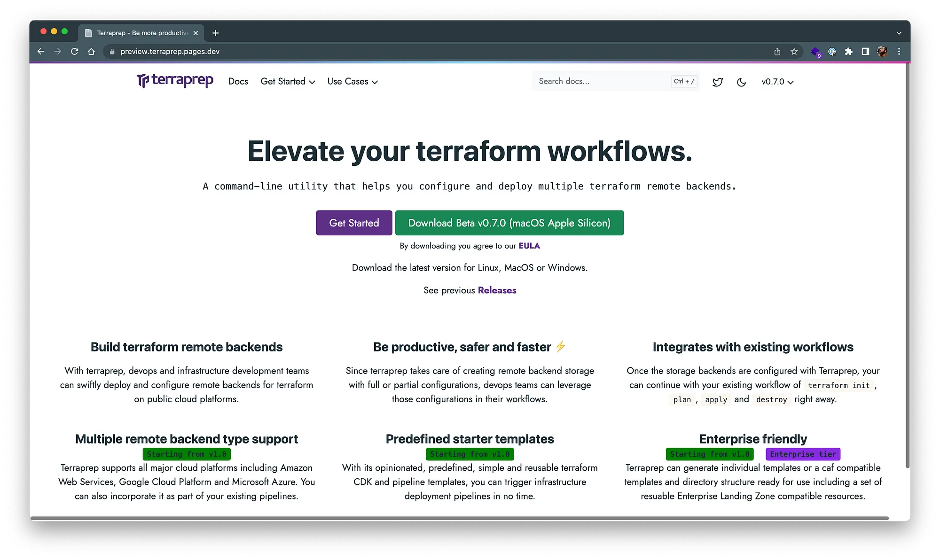Select the Terraprep browser tab
The width and height of the screenshot is (940, 560).
pyautogui.click(x=141, y=33)
